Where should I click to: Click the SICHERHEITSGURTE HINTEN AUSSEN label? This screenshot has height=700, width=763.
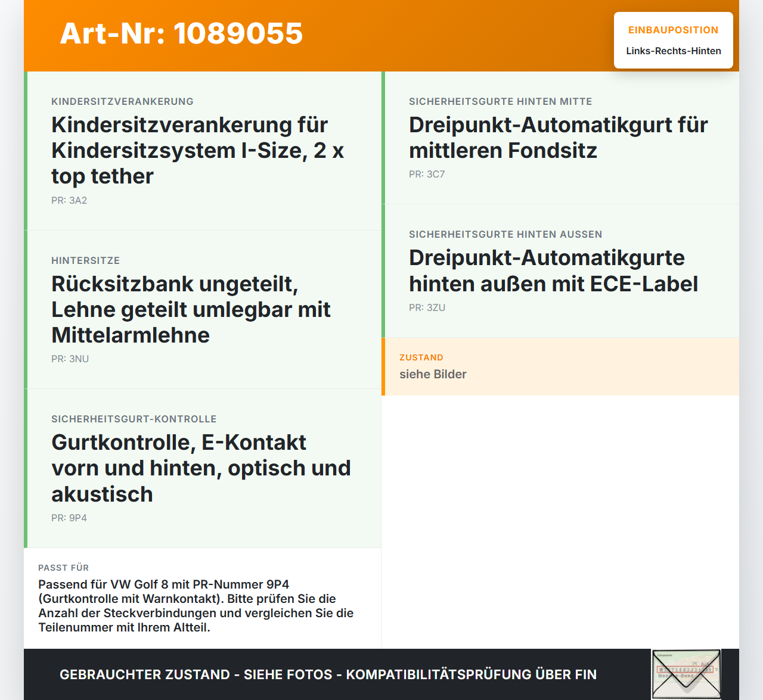[505, 234]
